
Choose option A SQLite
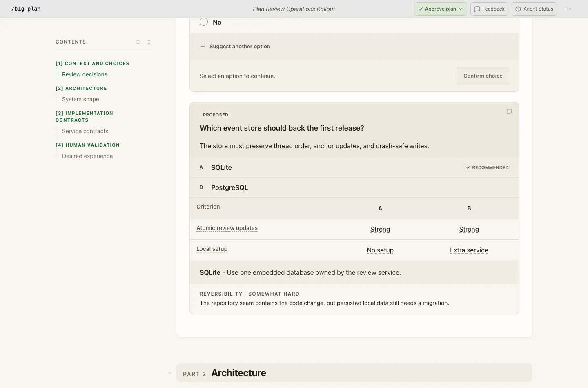[354, 167]
